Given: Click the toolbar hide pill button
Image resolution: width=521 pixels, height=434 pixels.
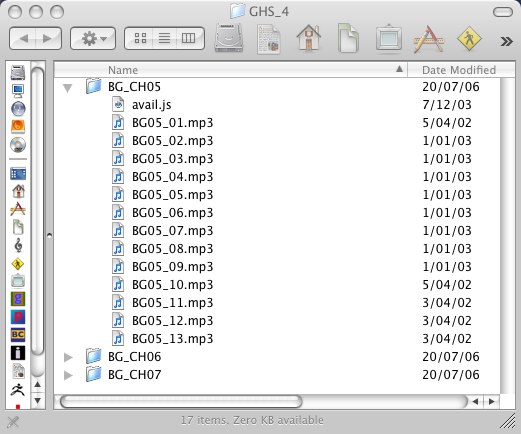Looking at the screenshot, I should 503,12.
